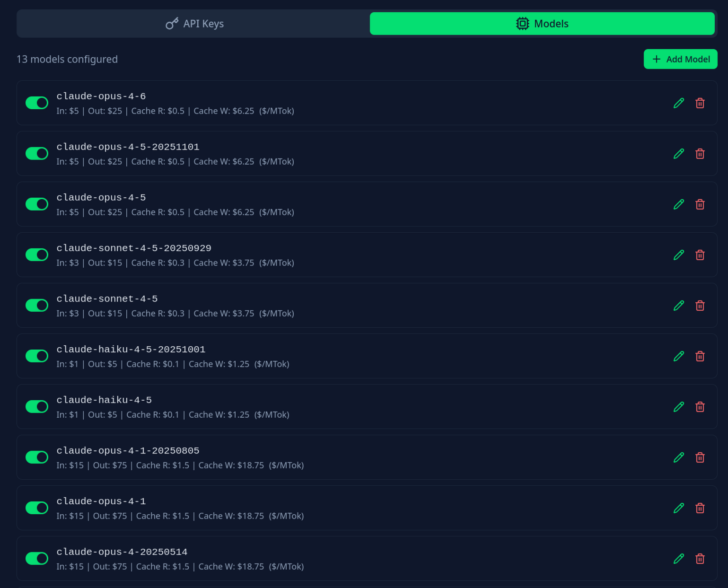
Task: Click the claude-opus-4-5 model name
Action: [x=101, y=198]
